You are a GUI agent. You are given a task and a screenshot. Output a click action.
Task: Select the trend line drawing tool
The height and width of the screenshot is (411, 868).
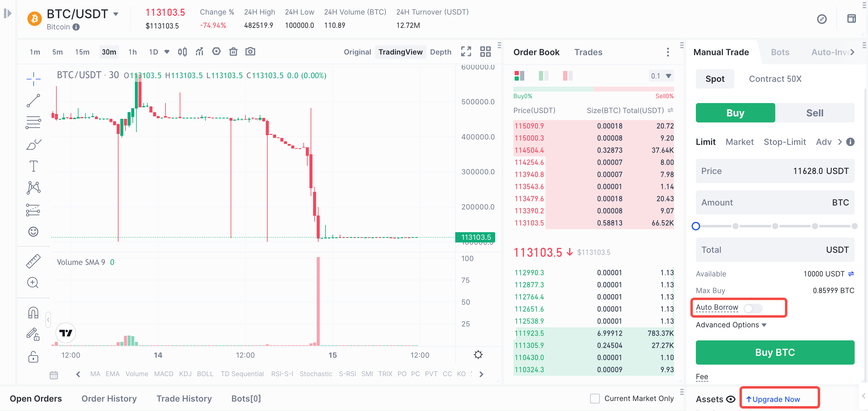[33, 100]
